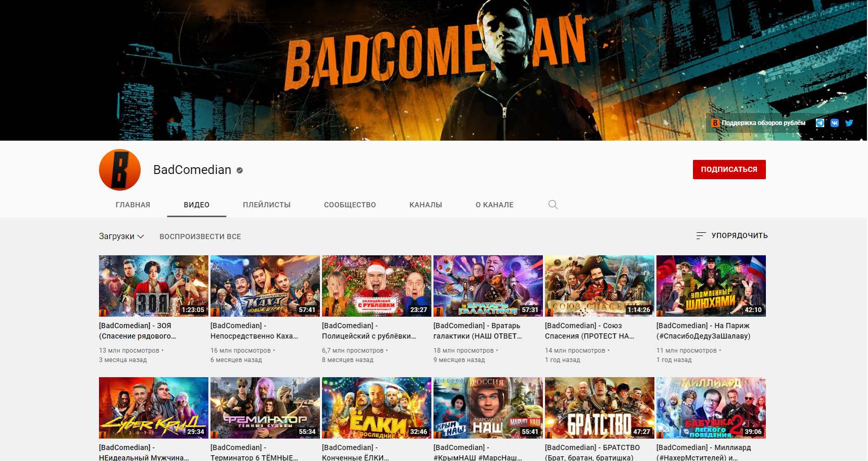Click '11 млн просмотров' view count
Screen dimensions: 868x461
[x=687, y=351]
